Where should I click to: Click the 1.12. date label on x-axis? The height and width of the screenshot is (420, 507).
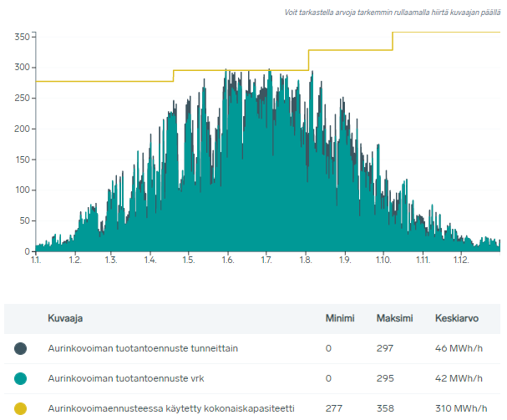coord(460,261)
